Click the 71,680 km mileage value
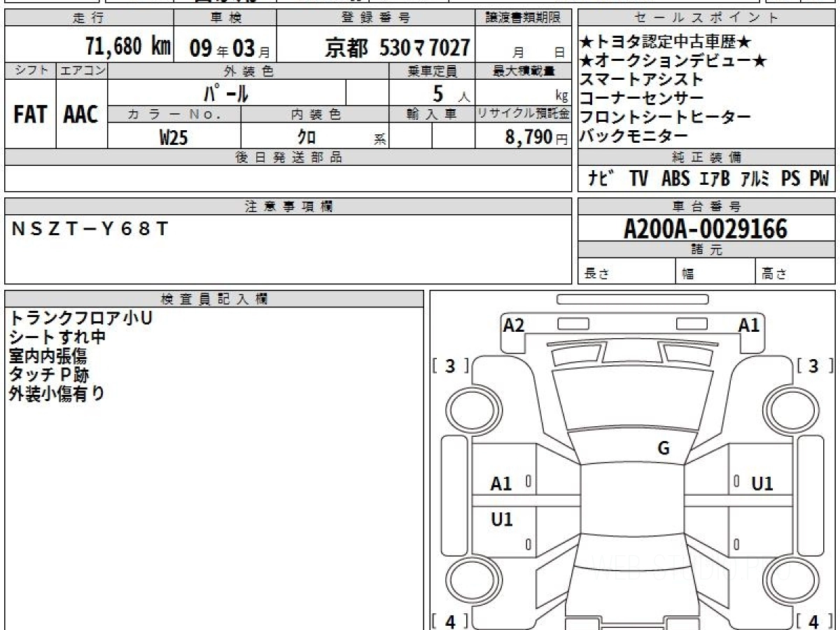The height and width of the screenshot is (630, 840). point(127,48)
